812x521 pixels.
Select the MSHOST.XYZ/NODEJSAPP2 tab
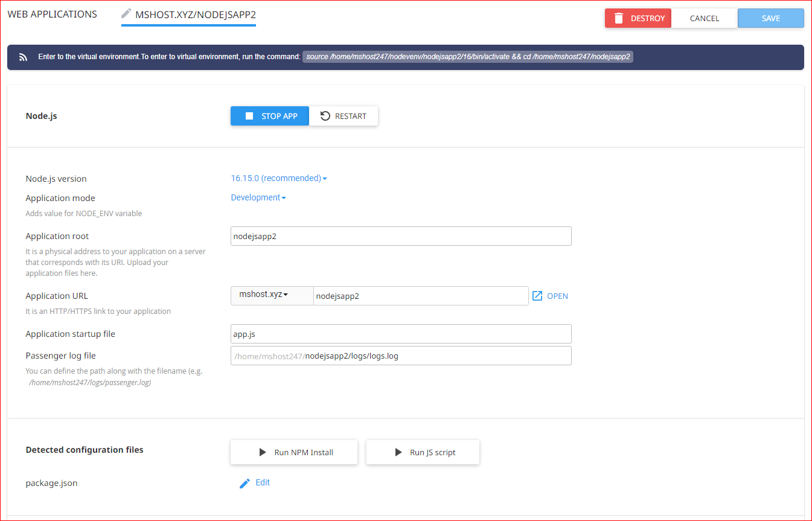click(196, 14)
